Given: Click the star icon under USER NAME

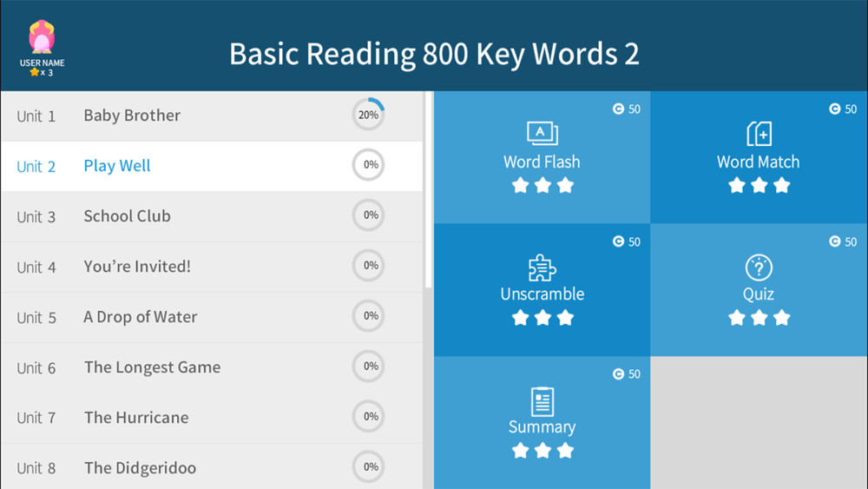Looking at the screenshot, I should [35, 72].
